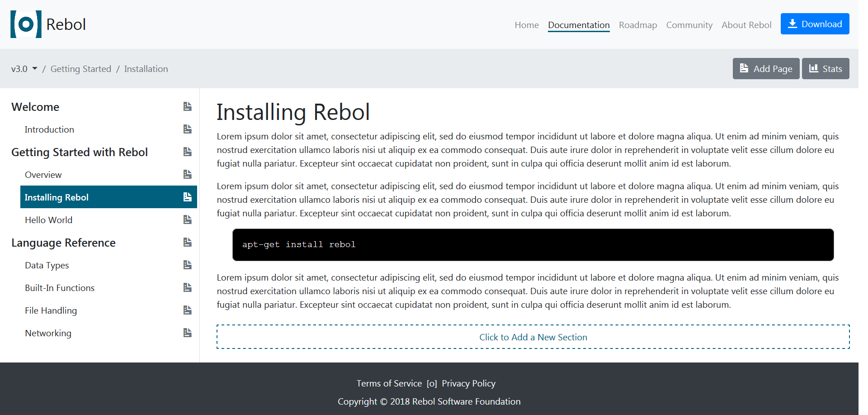Image resolution: width=868 pixels, height=415 pixels.
Task: Select the About Rebol nav item
Action: [746, 25]
